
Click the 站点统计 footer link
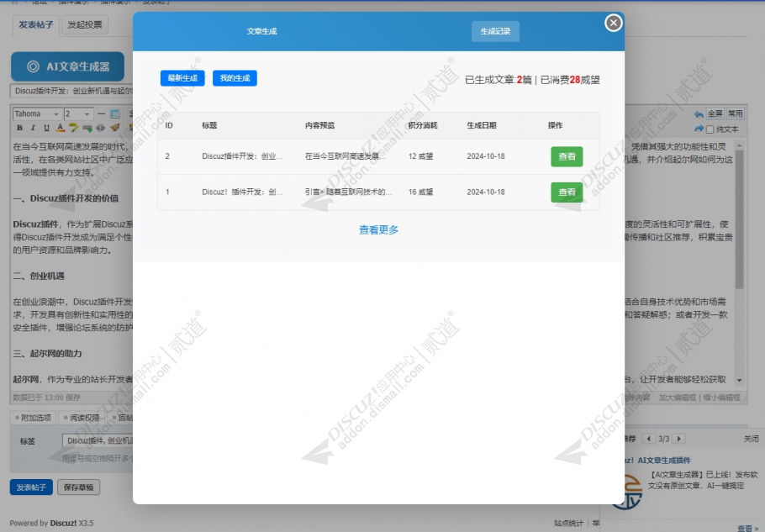pos(568,523)
